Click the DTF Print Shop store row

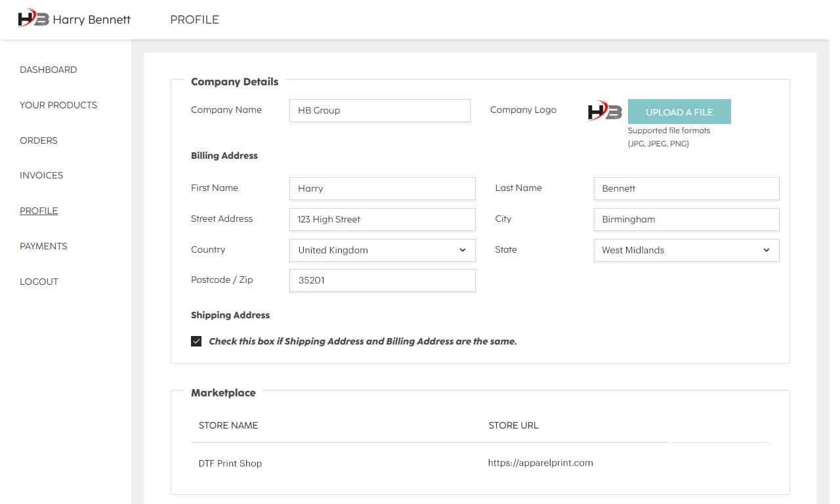click(x=230, y=463)
